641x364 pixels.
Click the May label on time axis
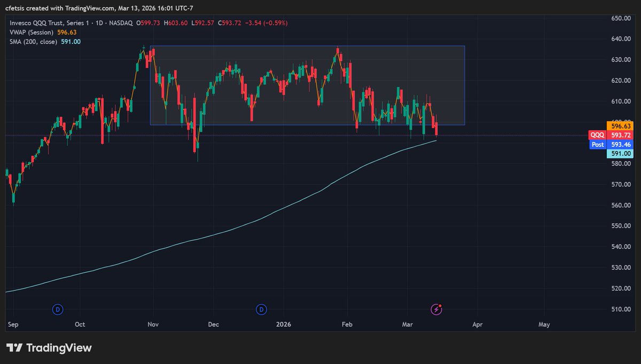coord(544,325)
